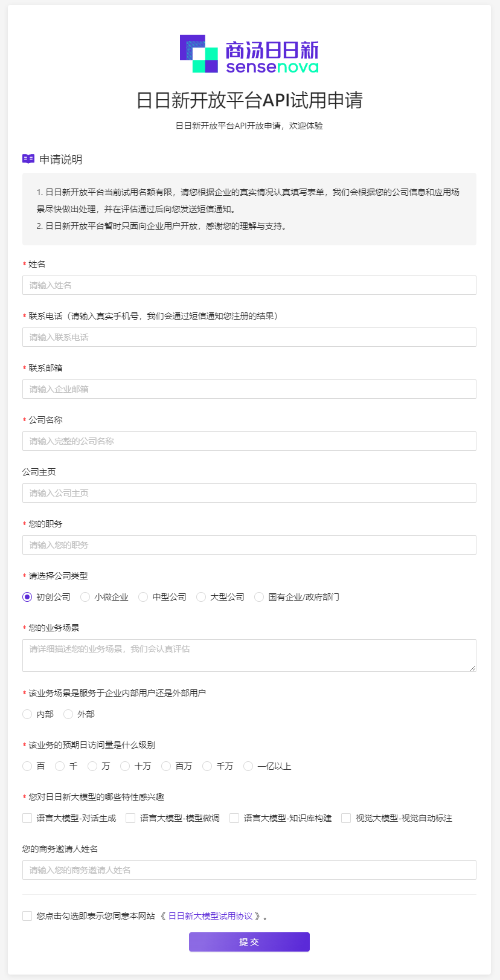
Task: Focus the 商务邀请人姓名 input field
Action: tap(249, 870)
